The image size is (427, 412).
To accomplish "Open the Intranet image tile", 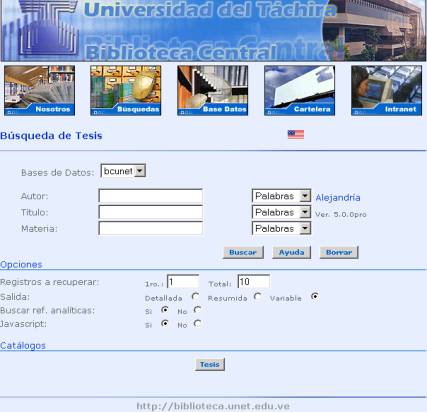I will coord(386,90).
